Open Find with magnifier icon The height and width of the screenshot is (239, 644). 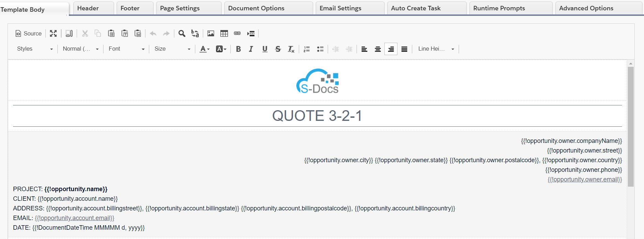(x=182, y=33)
